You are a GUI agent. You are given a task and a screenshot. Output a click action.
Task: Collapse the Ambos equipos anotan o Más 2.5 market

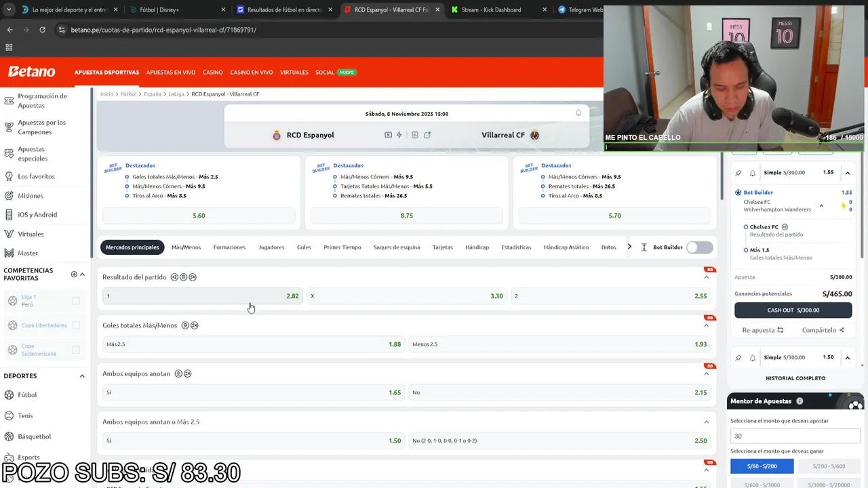click(x=707, y=422)
